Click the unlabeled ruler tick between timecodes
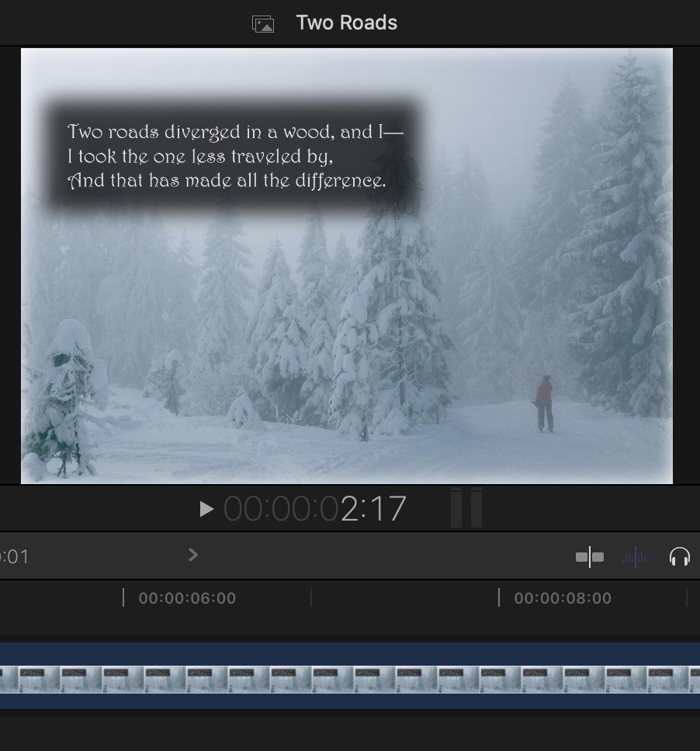 coord(311,597)
